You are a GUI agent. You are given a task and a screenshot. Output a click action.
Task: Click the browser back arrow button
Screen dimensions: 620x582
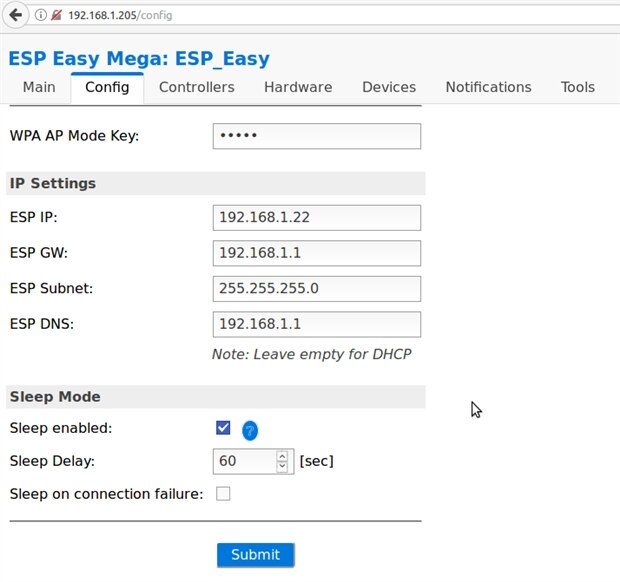click(15, 15)
